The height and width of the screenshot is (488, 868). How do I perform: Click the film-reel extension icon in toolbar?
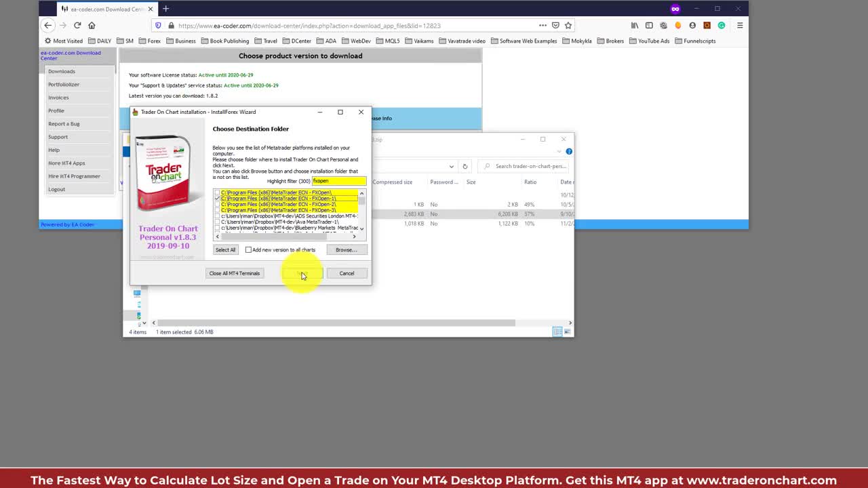point(663,25)
